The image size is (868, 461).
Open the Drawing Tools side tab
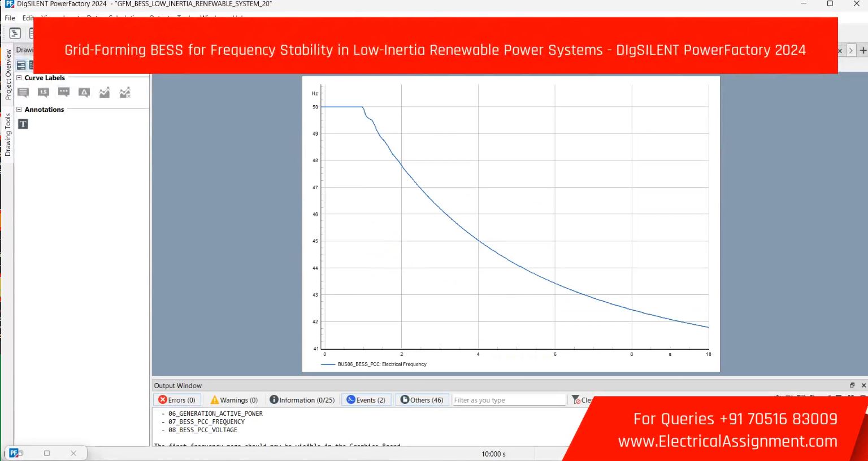(8, 134)
